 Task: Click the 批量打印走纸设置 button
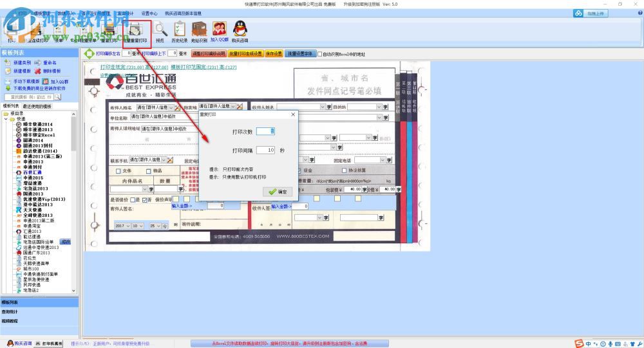pos(245,54)
